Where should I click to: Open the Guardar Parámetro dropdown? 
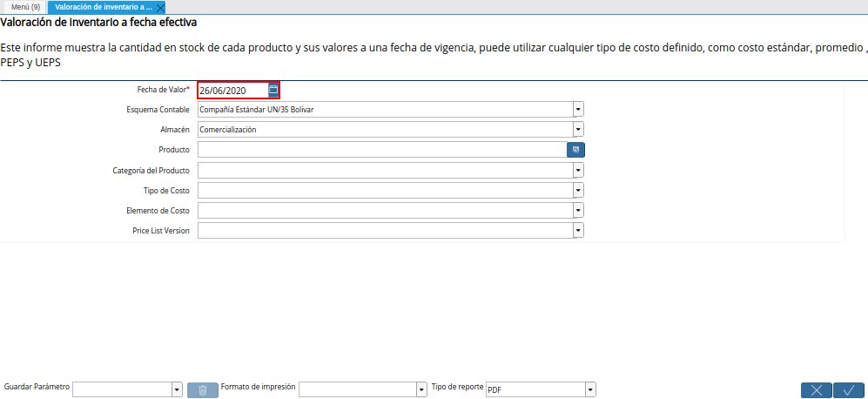[x=177, y=389]
